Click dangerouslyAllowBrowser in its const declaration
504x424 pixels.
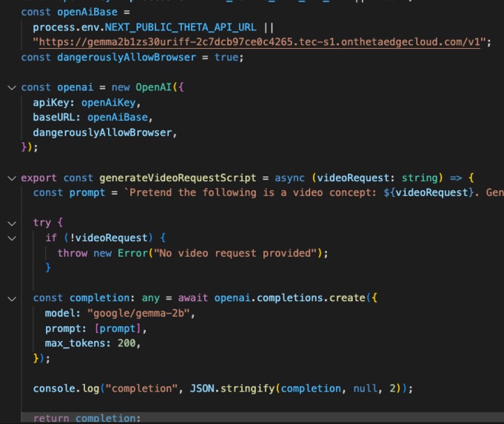coord(127,58)
